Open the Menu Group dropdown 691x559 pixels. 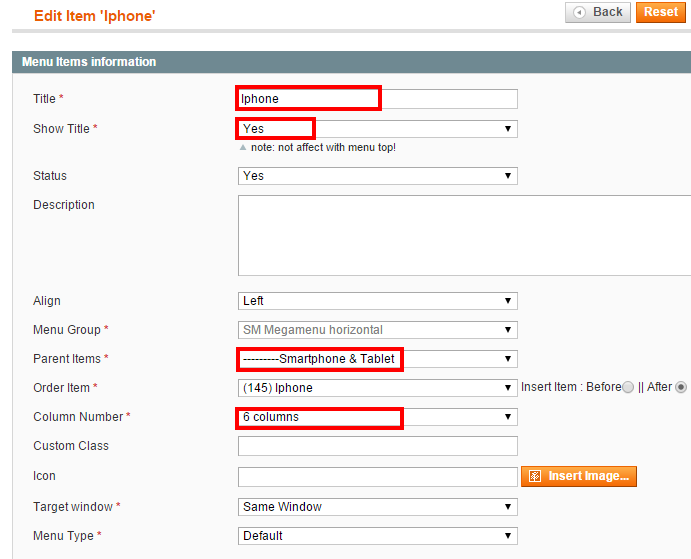(x=378, y=330)
